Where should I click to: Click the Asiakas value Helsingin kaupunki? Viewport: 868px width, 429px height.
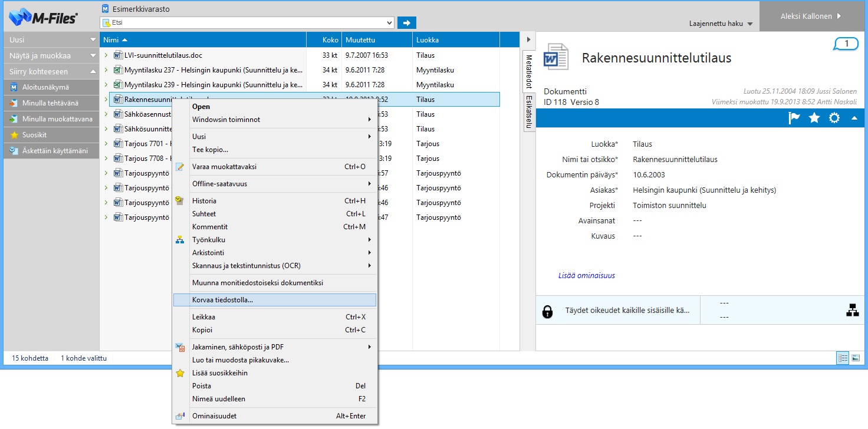coord(704,190)
